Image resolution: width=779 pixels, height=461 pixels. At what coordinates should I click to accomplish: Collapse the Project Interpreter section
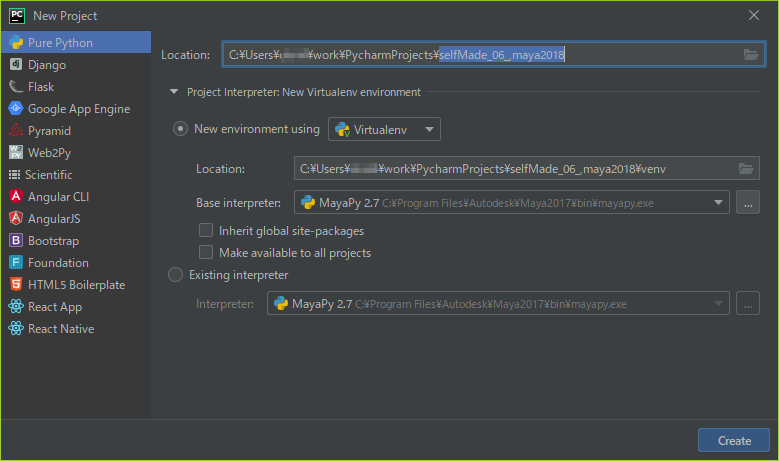pyautogui.click(x=174, y=92)
